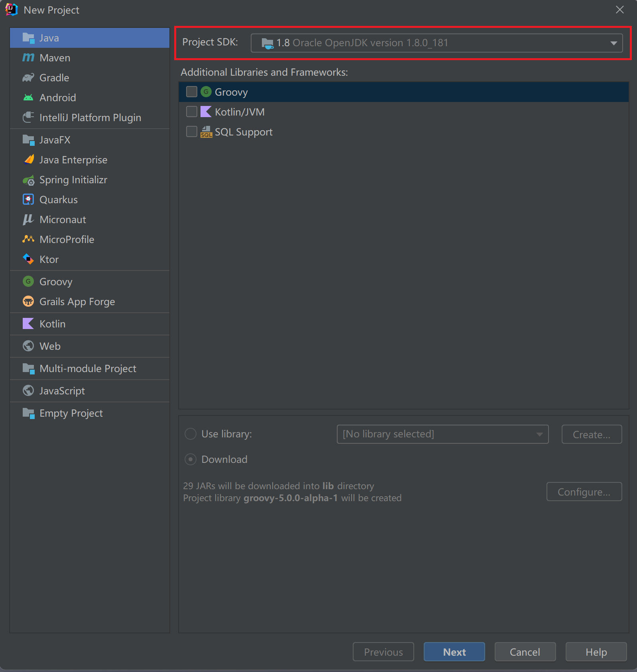Select the Download radio button

coord(191,459)
